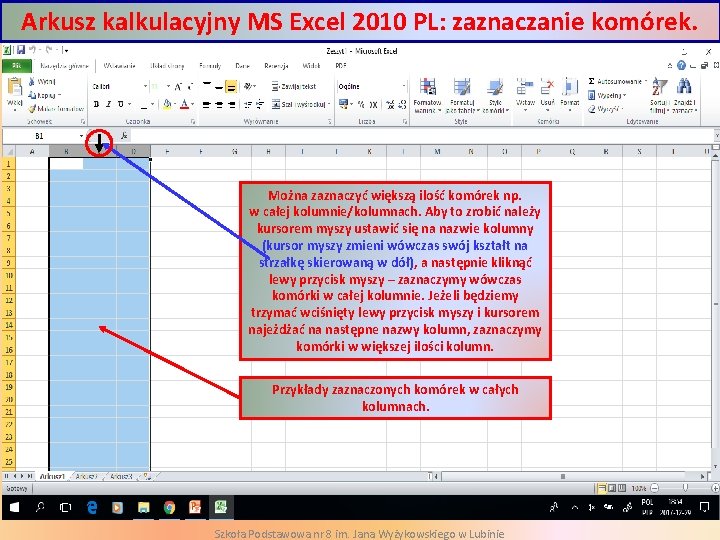This screenshot has height=540, width=720.
Task: Click the Save icon in quick access toolbar
Action: [x=21, y=50]
